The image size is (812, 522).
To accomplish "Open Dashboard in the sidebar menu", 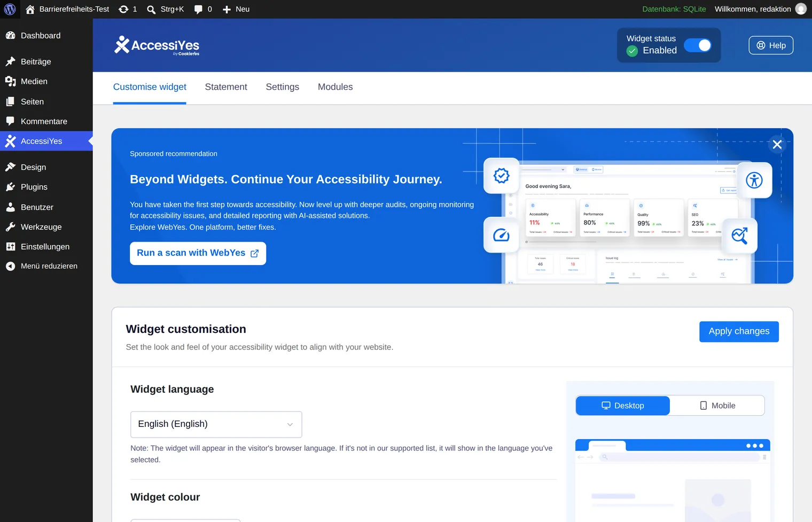I will coord(46,35).
